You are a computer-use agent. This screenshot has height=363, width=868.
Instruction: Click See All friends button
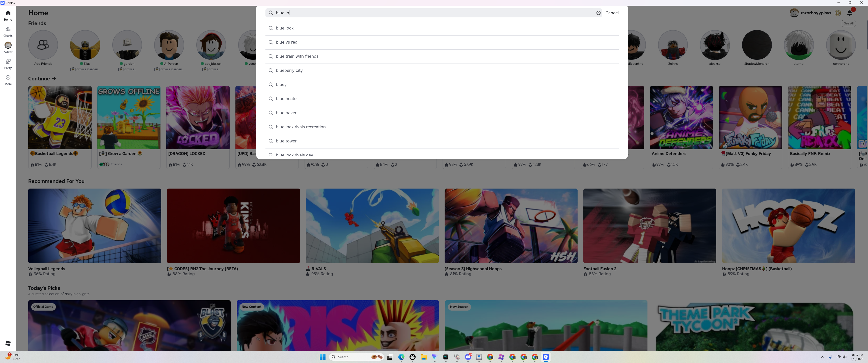[849, 23]
